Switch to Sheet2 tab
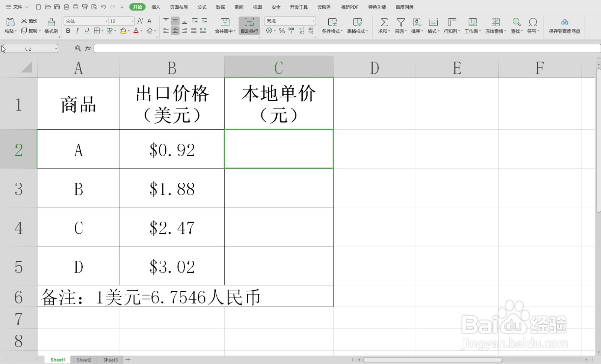Screen dimensions: 601x364 pyautogui.click(x=84, y=360)
